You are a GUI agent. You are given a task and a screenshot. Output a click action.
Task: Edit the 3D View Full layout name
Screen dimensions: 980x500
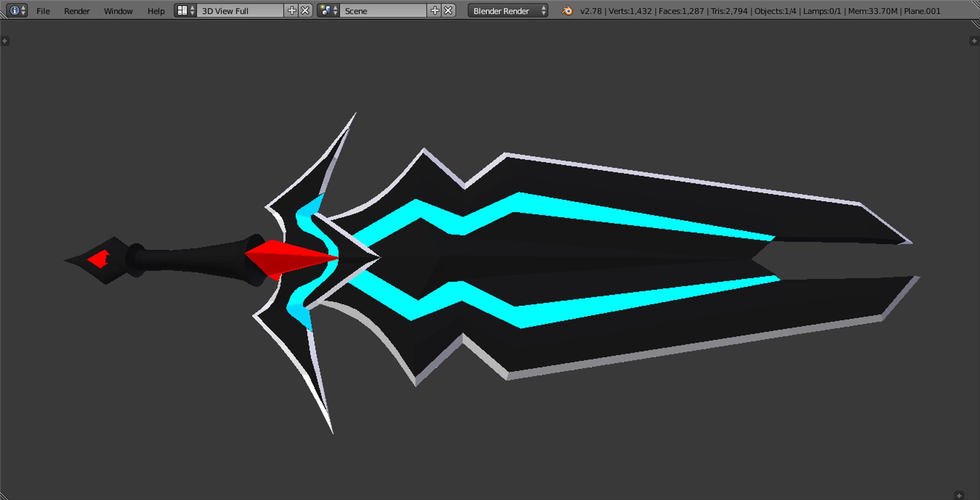240,11
